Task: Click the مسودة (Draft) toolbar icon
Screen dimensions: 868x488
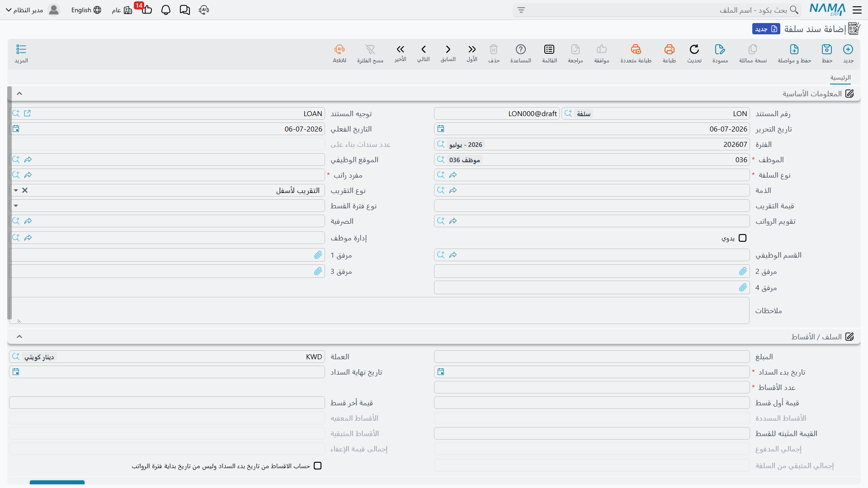Action: click(720, 49)
